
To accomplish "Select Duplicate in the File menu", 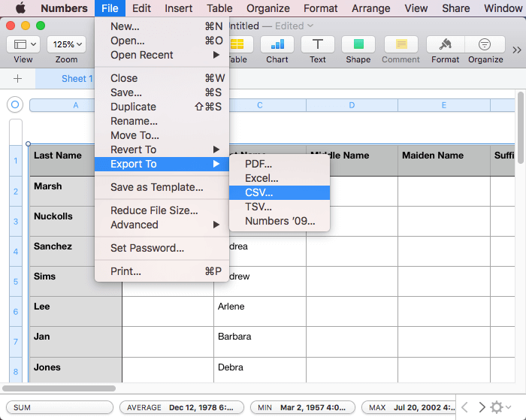I will [162, 107].
